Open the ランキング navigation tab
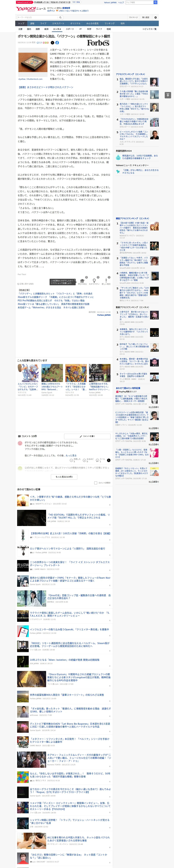 (109, 24)
